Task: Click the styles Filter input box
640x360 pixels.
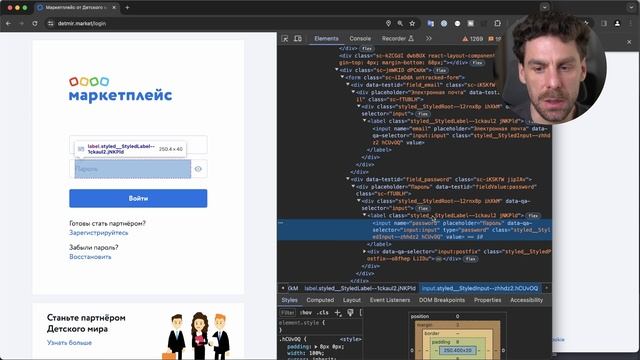Action: (288, 313)
